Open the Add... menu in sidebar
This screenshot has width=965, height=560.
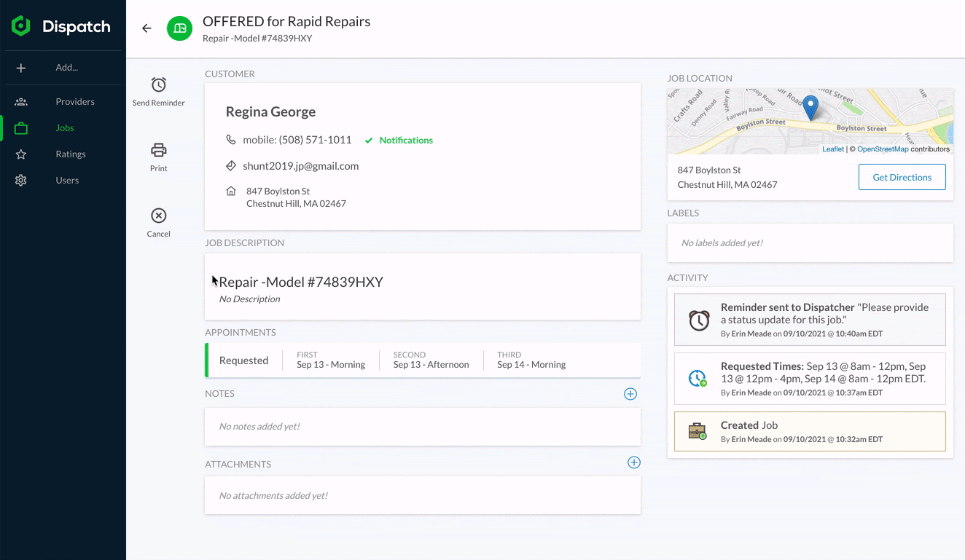[66, 68]
